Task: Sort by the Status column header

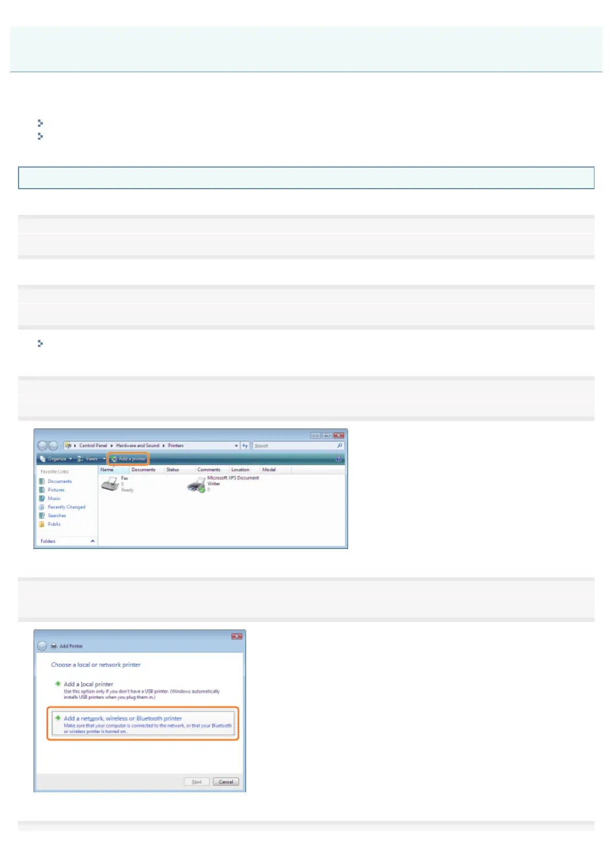Action: point(179,470)
